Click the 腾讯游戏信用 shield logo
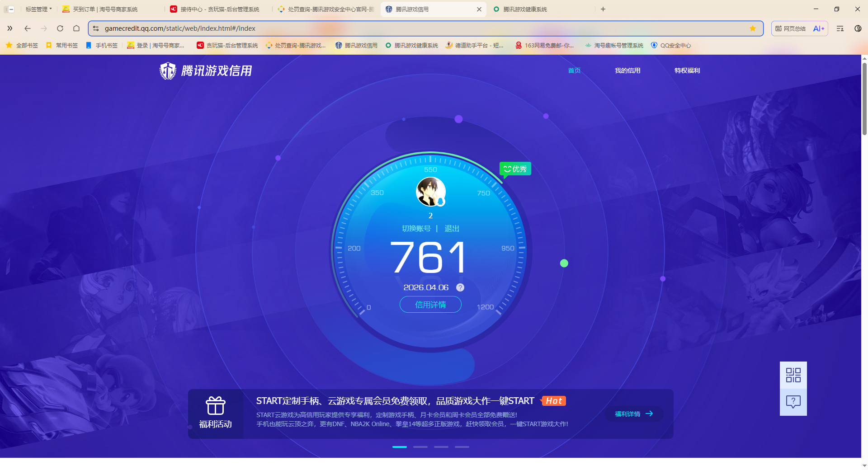The image size is (868, 470). click(168, 70)
